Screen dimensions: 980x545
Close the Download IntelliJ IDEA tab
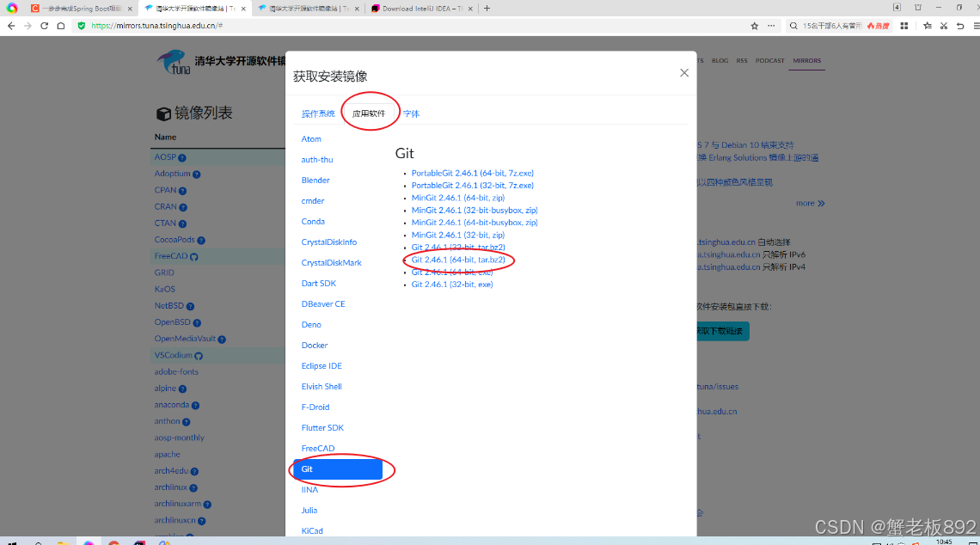coord(470,9)
